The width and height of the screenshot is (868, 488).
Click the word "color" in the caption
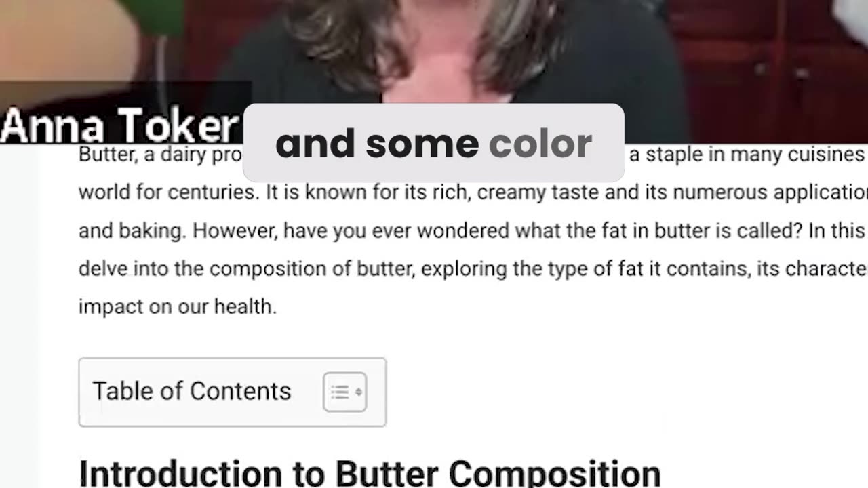coord(540,144)
